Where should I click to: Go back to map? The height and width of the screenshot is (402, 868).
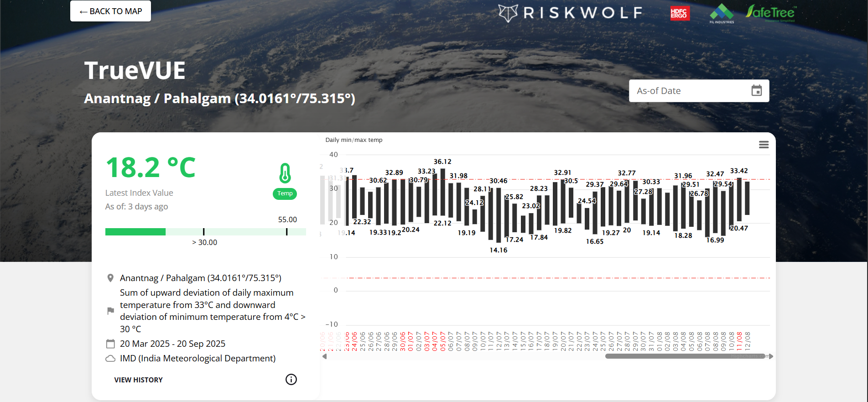[x=110, y=11]
